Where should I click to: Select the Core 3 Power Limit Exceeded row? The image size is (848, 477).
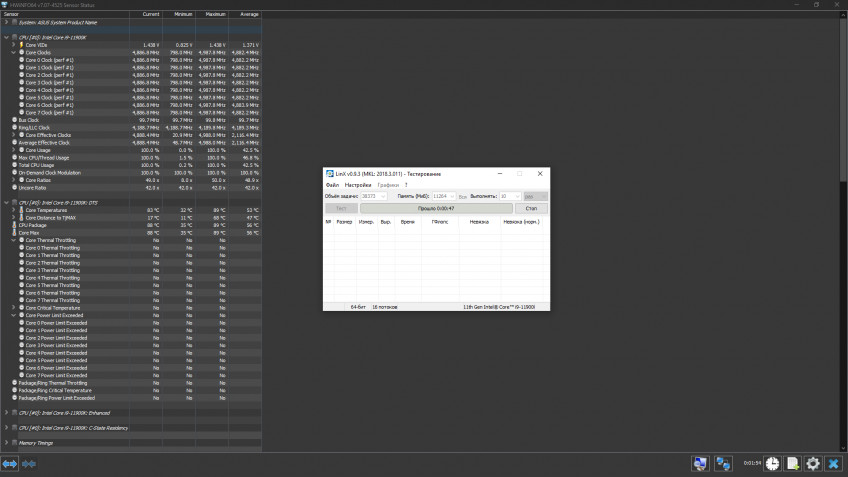coord(131,345)
